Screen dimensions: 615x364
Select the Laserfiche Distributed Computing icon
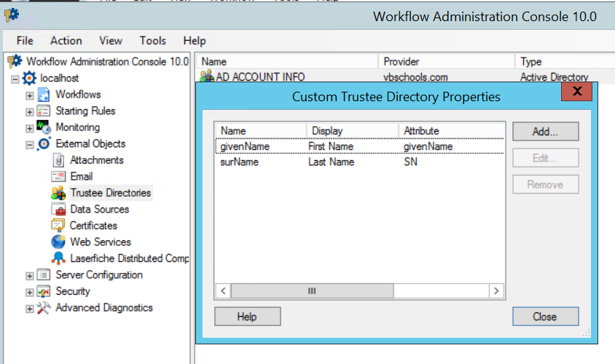point(58,258)
